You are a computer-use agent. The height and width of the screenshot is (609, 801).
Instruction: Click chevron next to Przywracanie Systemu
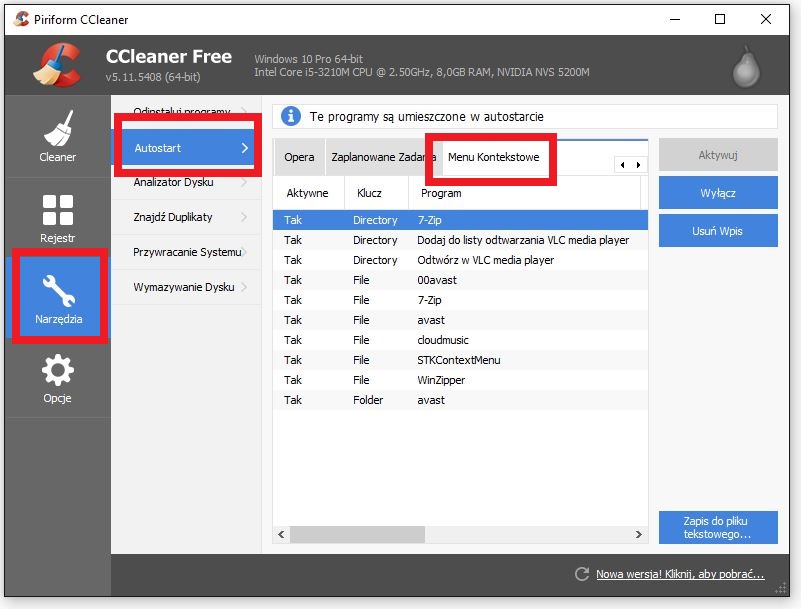click(x=245, y=252)
